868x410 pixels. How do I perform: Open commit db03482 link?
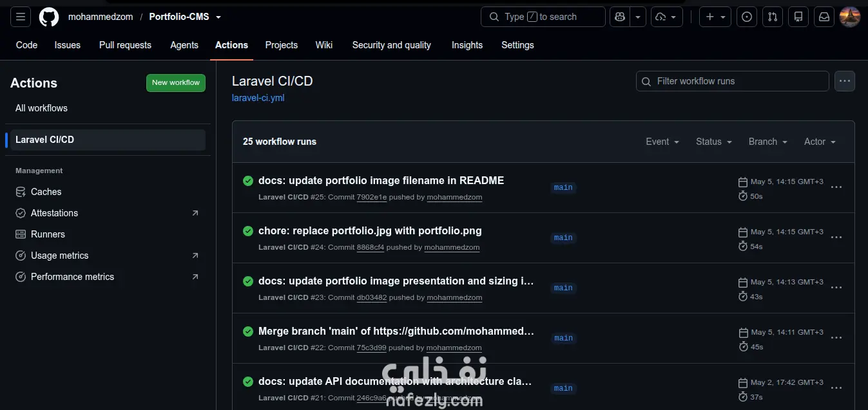[x=372, y=297]
